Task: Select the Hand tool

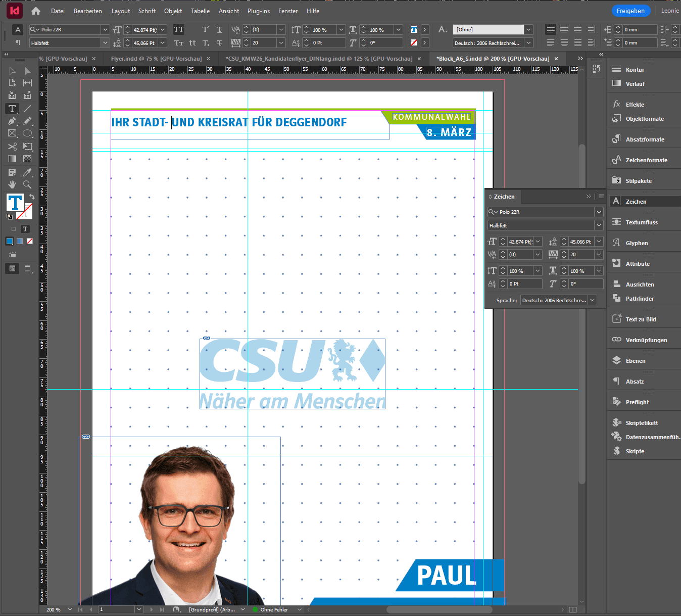Action: tap(12, 184)
